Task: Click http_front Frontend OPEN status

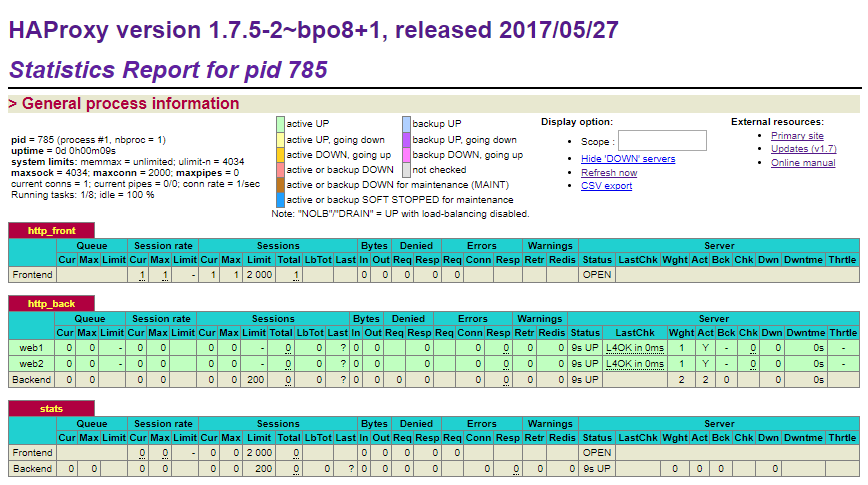Action: tap(597, 275)
